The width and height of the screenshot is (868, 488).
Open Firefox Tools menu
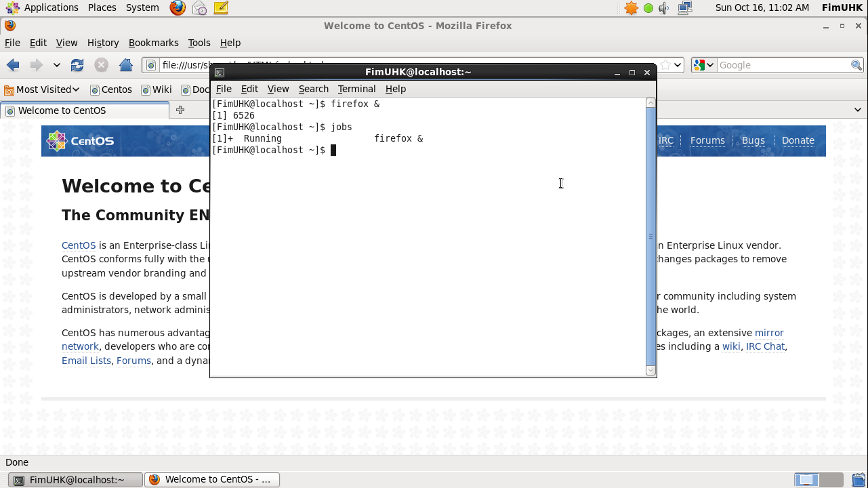pos(199,43)
